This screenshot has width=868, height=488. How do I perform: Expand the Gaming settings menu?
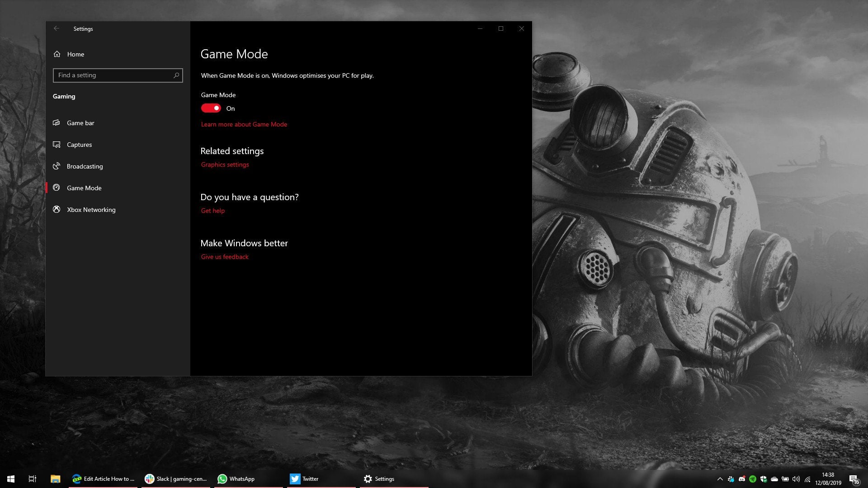64,96
